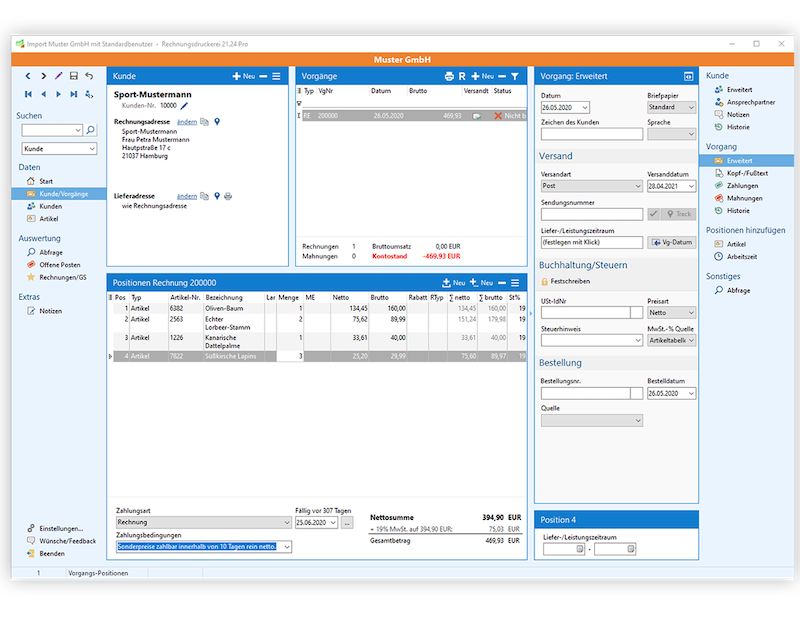Click the collapse icon in Vorgang: Erweitert header
The height and width of the screenshot is (618, 800).
click(688, 76)
